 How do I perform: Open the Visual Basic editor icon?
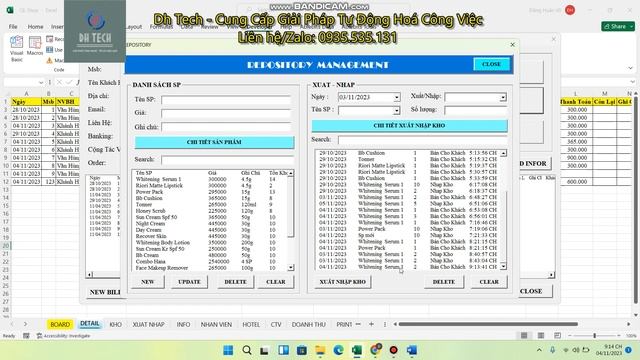click(16, 48)
